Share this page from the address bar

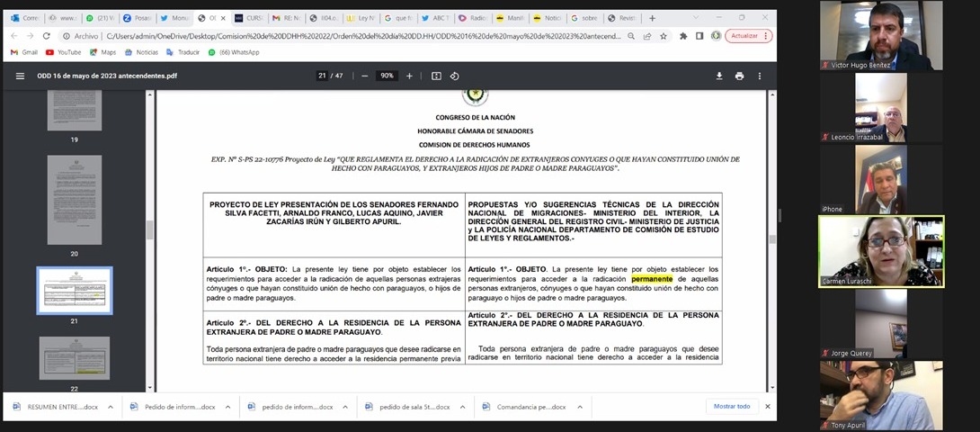coord(647,36)
